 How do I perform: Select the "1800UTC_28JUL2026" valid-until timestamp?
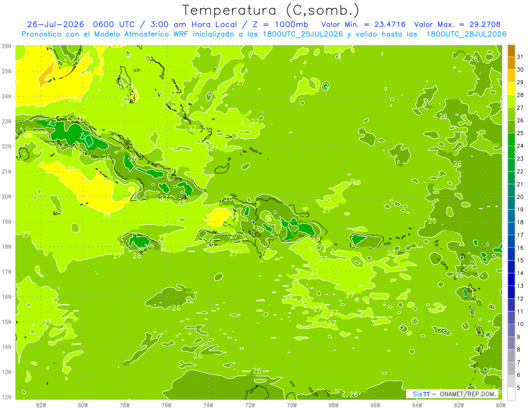click(466, 34)
